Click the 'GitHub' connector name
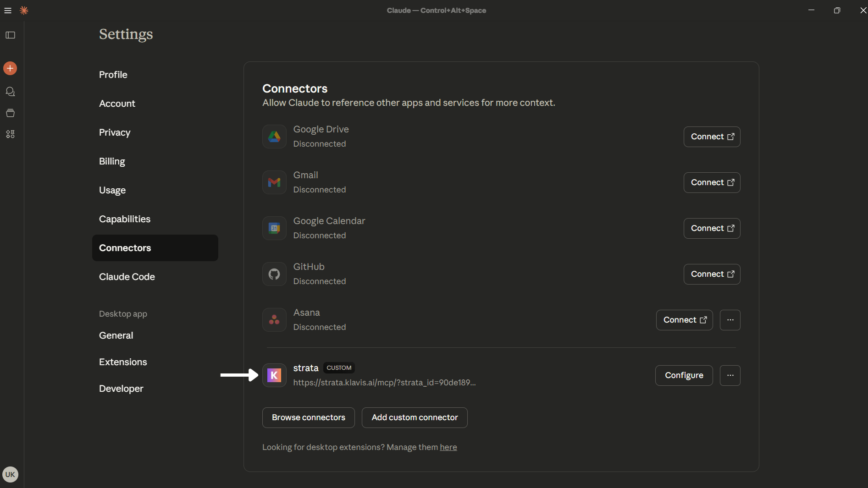The width and height of the screenshot is (868, 488). point(309,267)
